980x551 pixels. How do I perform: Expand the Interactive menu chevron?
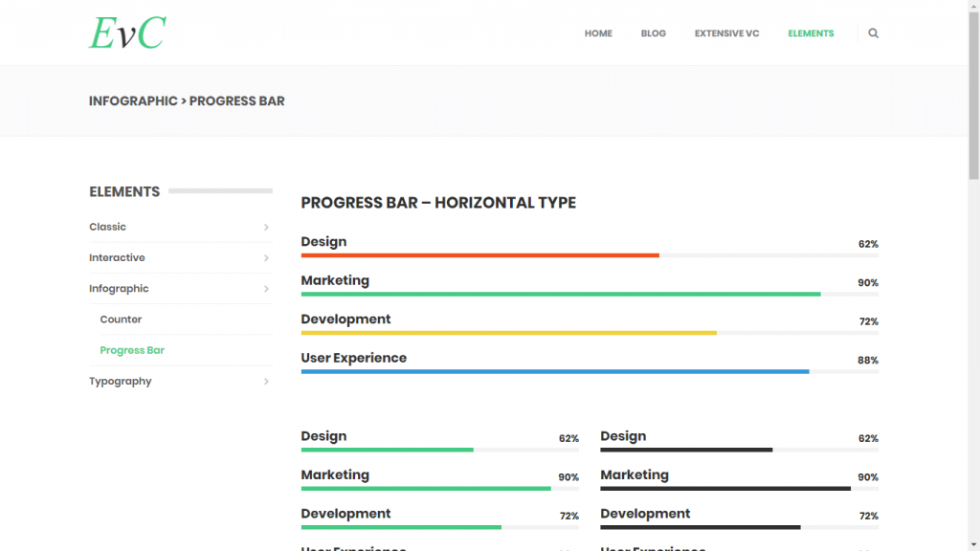click(x=266, y=258)
